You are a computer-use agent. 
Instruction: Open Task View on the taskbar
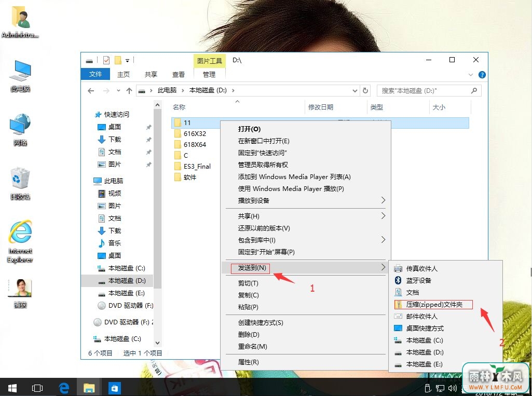(x=37, y=387)
